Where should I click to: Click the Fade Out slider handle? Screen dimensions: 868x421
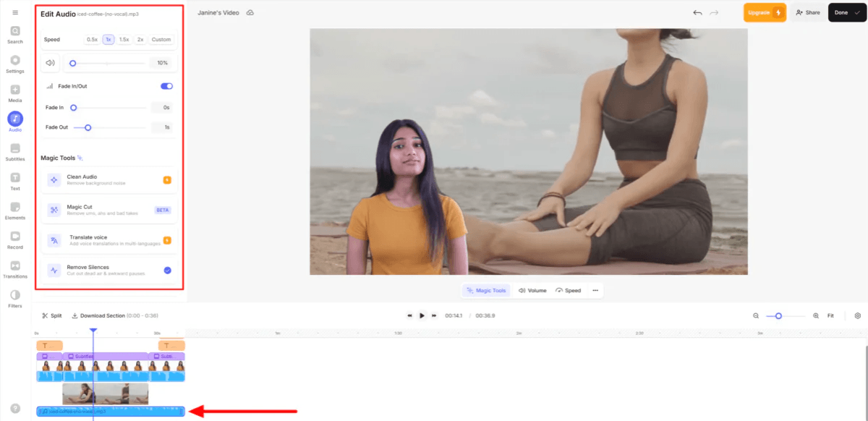[88, 127]
